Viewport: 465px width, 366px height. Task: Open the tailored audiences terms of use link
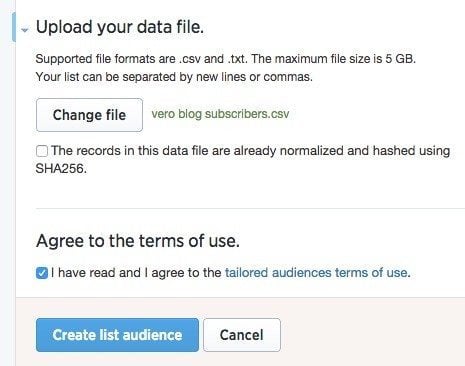(316, 273)
